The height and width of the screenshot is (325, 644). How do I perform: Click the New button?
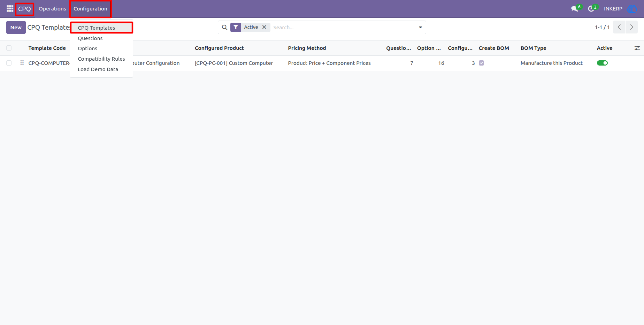point(16,27)
